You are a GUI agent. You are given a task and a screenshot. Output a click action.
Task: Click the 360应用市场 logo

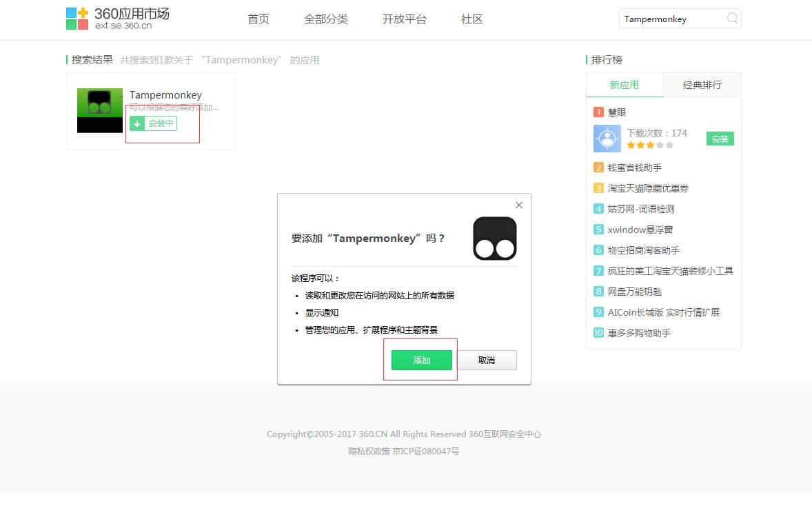click(x=117, y=18)
